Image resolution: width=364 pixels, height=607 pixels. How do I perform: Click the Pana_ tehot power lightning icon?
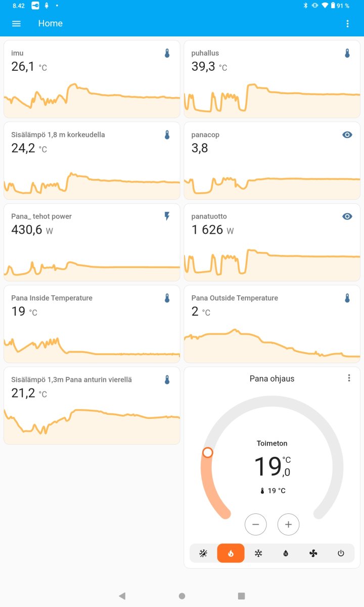[167, 216]
